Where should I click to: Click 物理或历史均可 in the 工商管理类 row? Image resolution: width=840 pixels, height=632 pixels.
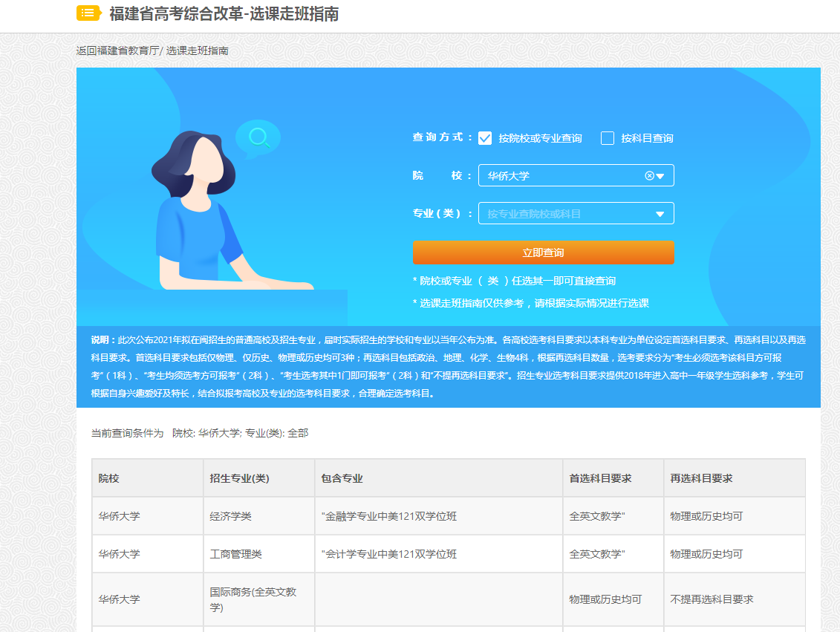[x=735, y=554]
